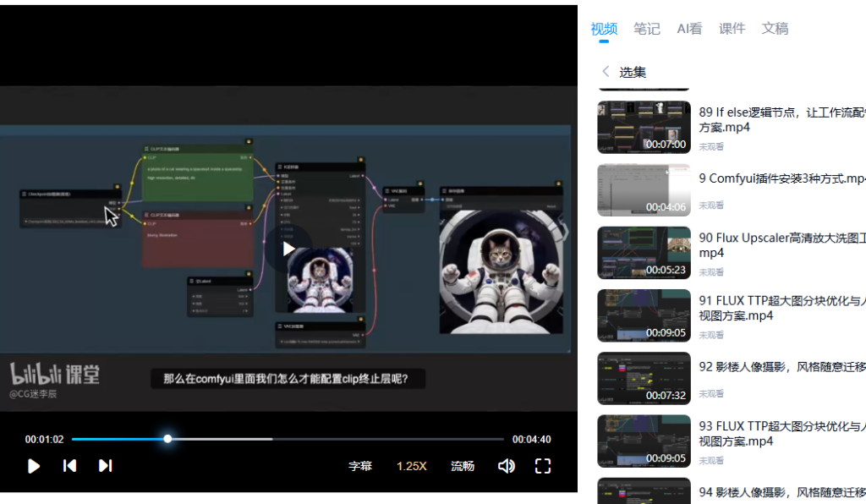The width and height of the screenshot is (866, 504).
Task: Go back using the chevron beside 选集
Action: click(606, 72)
